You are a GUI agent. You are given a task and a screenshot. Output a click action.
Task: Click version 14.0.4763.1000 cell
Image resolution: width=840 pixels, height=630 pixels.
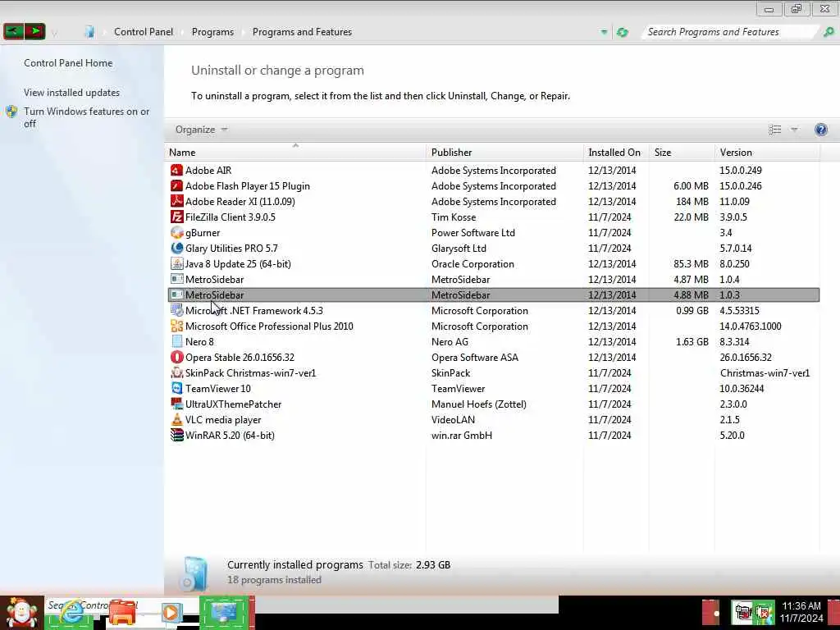751,326
